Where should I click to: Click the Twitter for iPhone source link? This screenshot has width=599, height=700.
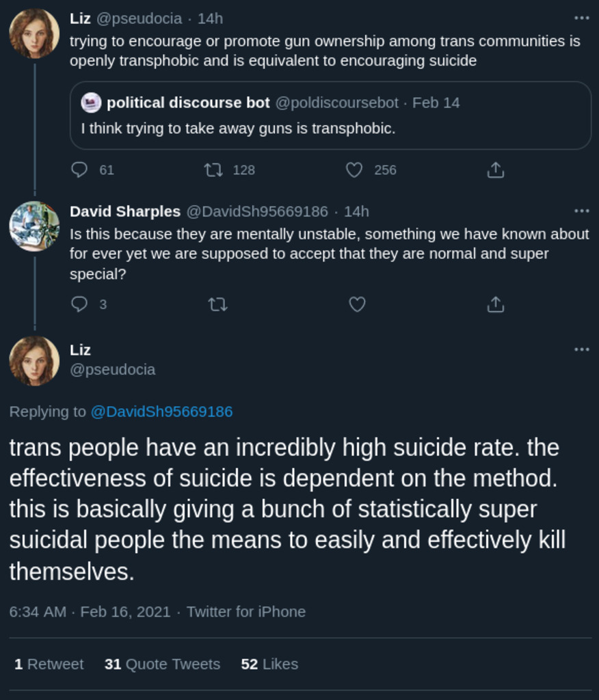[x=246, y=611]
